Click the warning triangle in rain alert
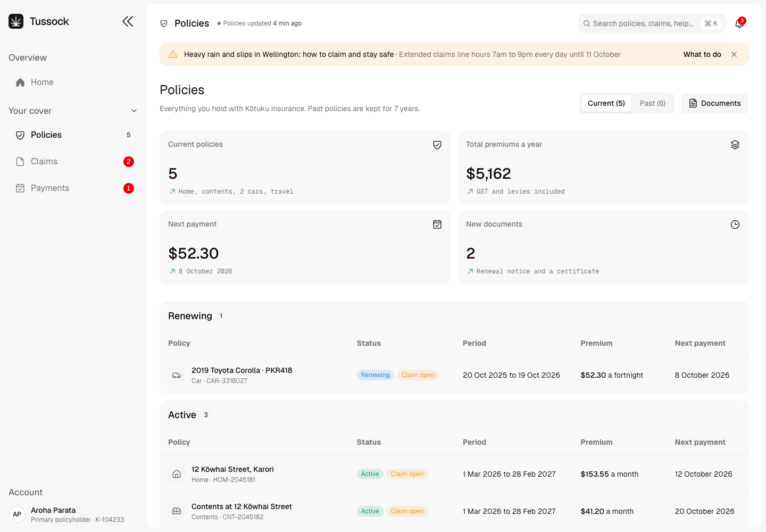The image size is (766, 532). [x=173, y=54]
